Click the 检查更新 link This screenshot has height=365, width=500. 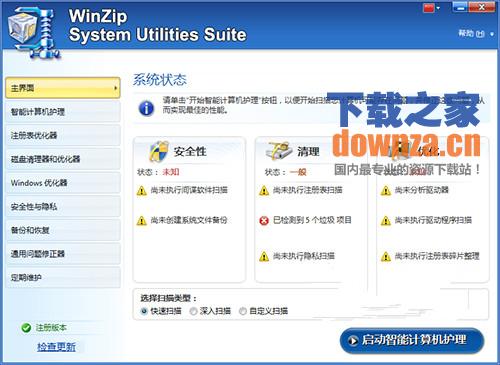[x=56, y=347]
